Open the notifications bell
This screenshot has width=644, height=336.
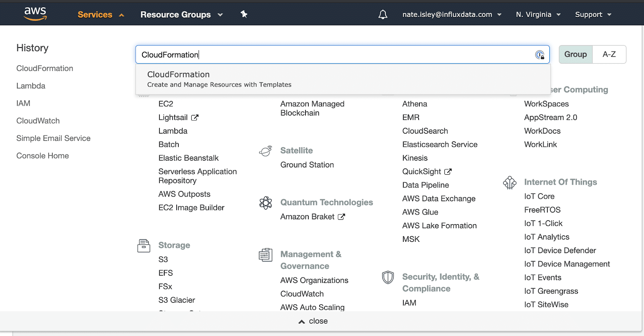pos(383,15)
